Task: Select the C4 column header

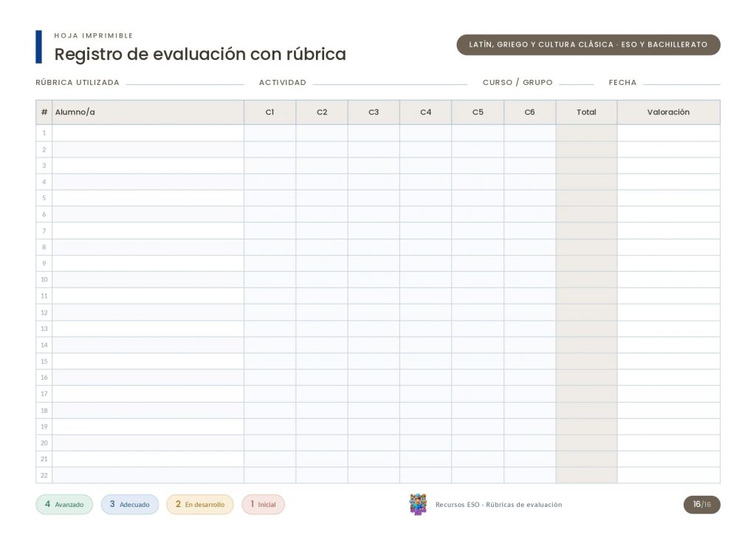Action: (426, 112)
